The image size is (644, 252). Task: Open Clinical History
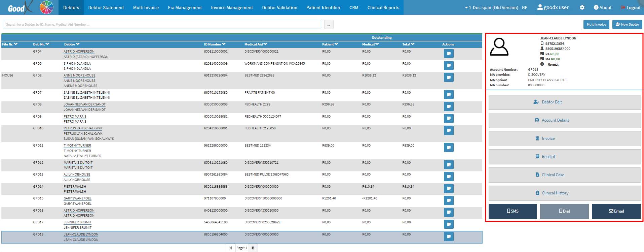tap(565, 193)
